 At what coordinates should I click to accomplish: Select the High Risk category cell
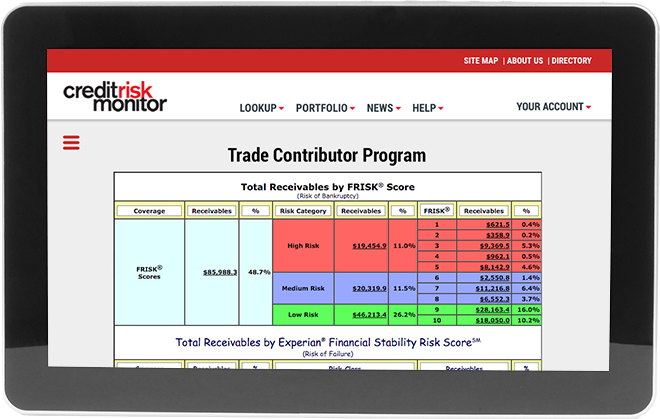click(303, 246)
